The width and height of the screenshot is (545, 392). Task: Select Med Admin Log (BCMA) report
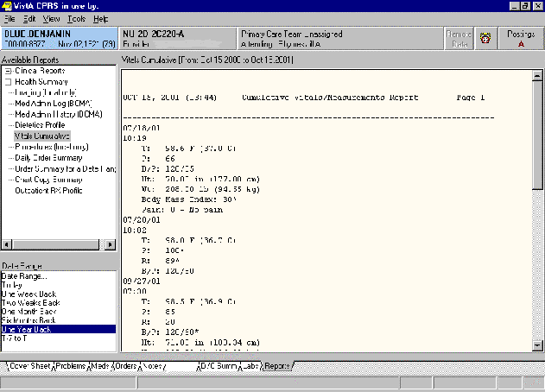click(x=54, y=104)
